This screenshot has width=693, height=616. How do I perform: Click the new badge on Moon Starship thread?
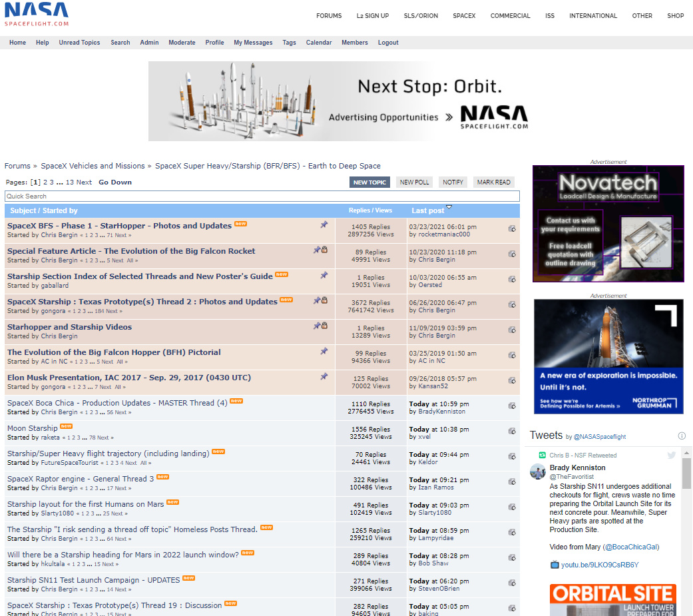click(x=67, y=426)
